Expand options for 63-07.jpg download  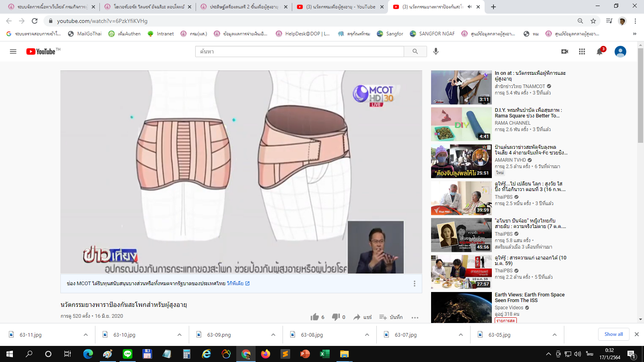(461, 335)
